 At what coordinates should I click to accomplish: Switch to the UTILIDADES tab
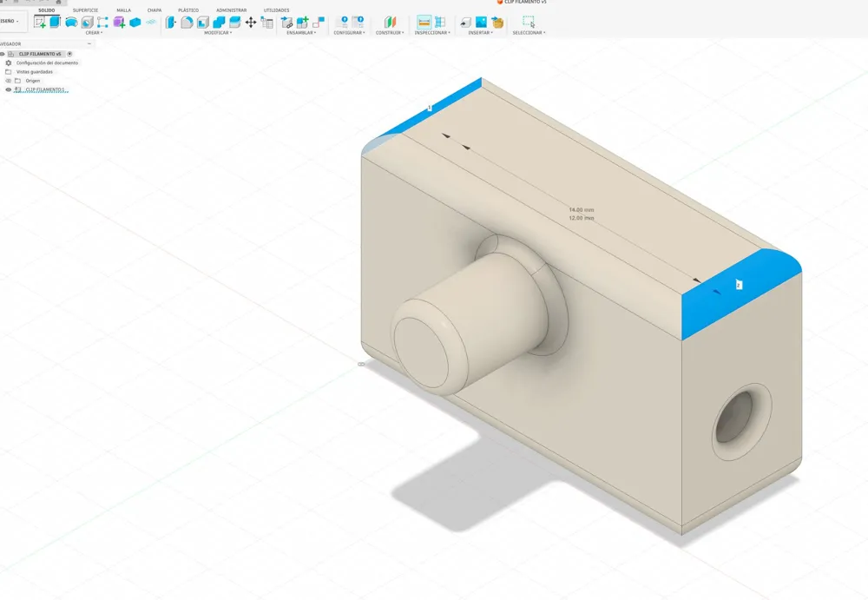click(276, 10)
